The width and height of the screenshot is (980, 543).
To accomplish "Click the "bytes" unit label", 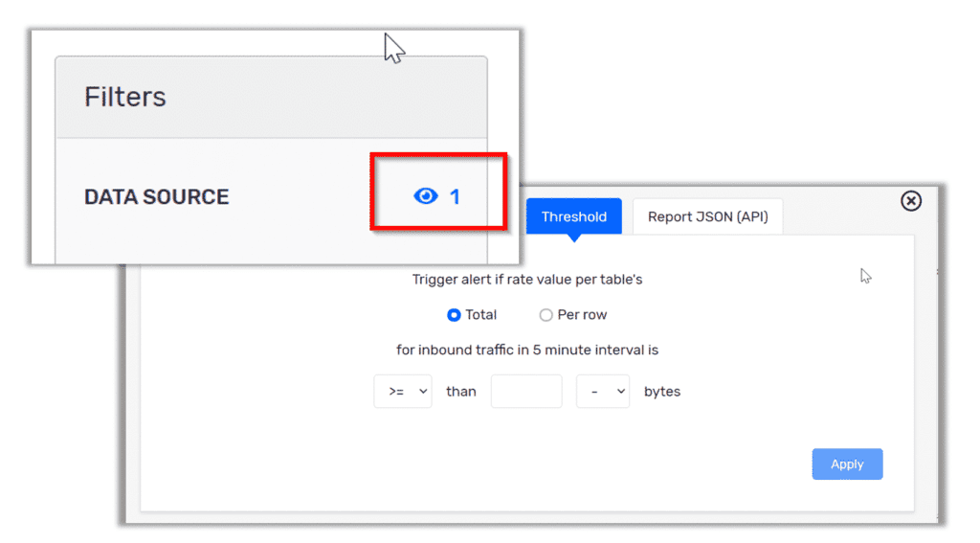I will tap(662, 392).
